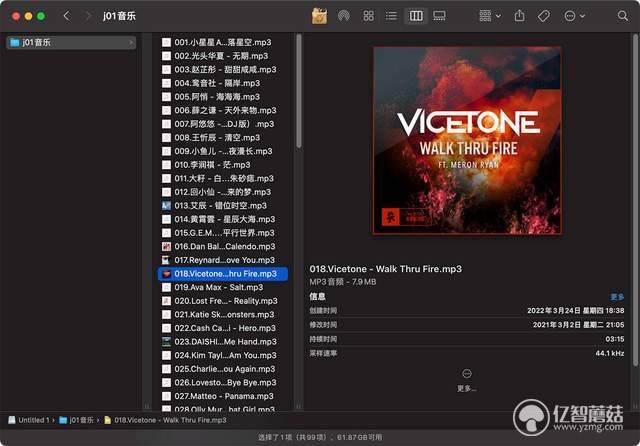Switch to list view
Image resolution: width=640 pixels, height=446 pixels.
coord(391,16)
